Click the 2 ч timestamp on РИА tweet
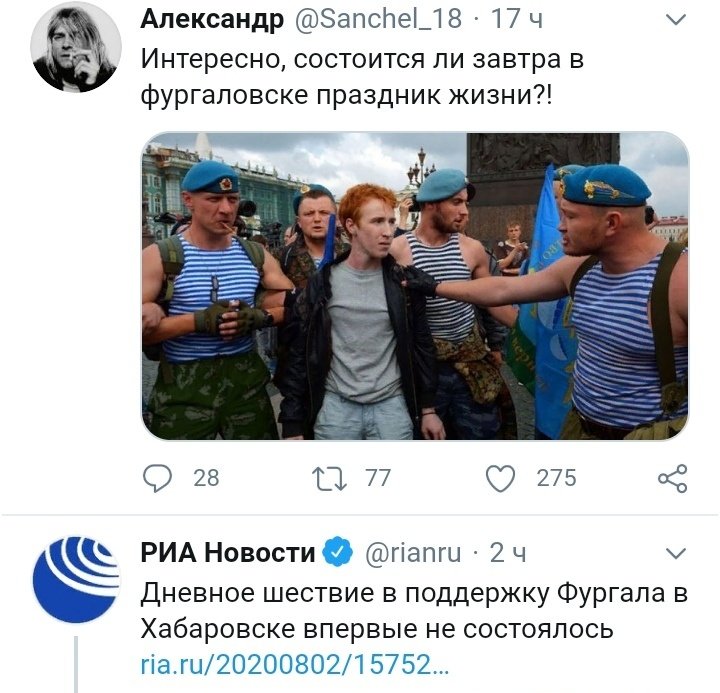Viewport: 720px width, 693px height. click(x=507, y=552)
